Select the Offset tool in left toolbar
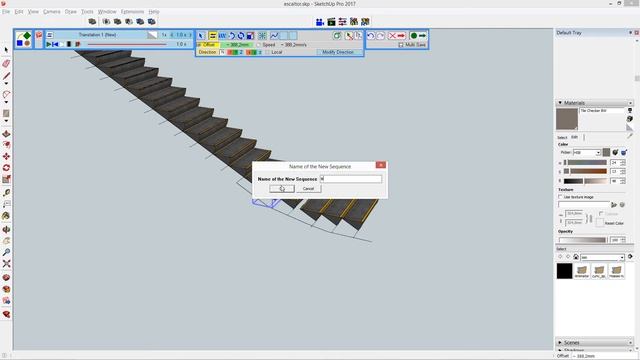The height and width of the screenshot is (360, 640). point(6,145)
